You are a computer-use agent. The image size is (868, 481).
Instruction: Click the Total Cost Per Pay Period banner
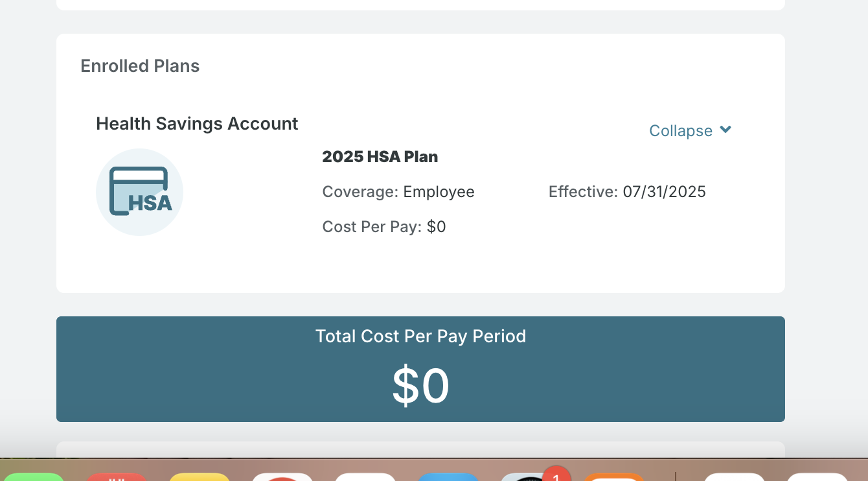pos(420,369)
